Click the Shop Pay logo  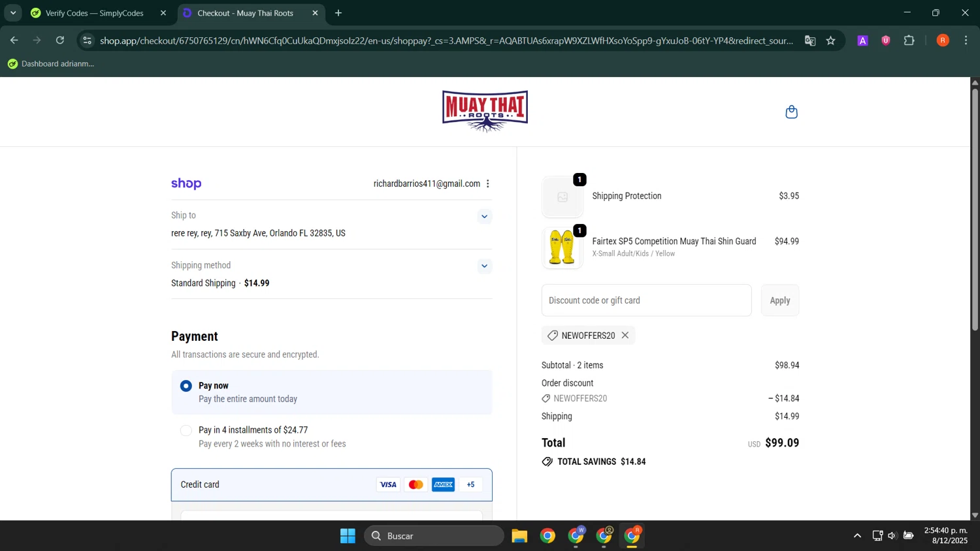tap(186, 183)
